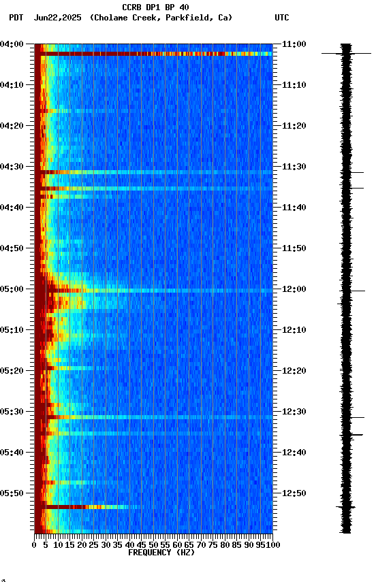Click the seismogram spike near 11:02 UTC

tap(346, 54)
